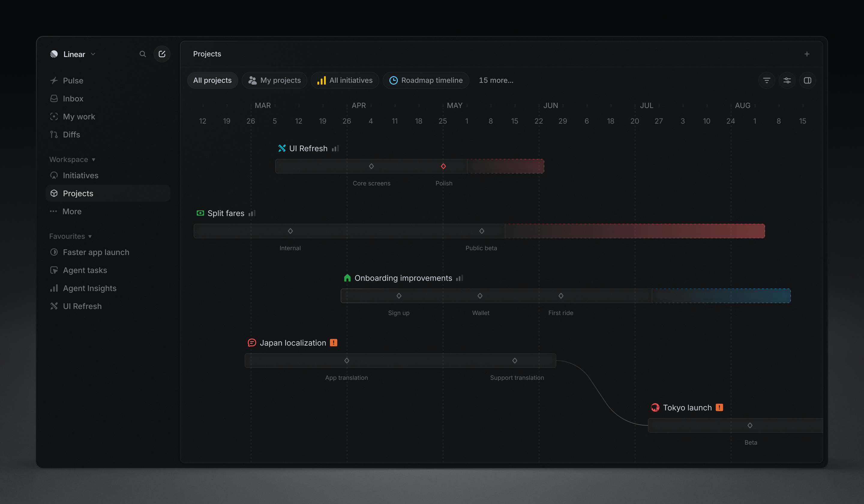Image resolution: width=864 pixels, height=504 pixels.
Task: Open the search icon in sidebar header
Action: point(142,54)
